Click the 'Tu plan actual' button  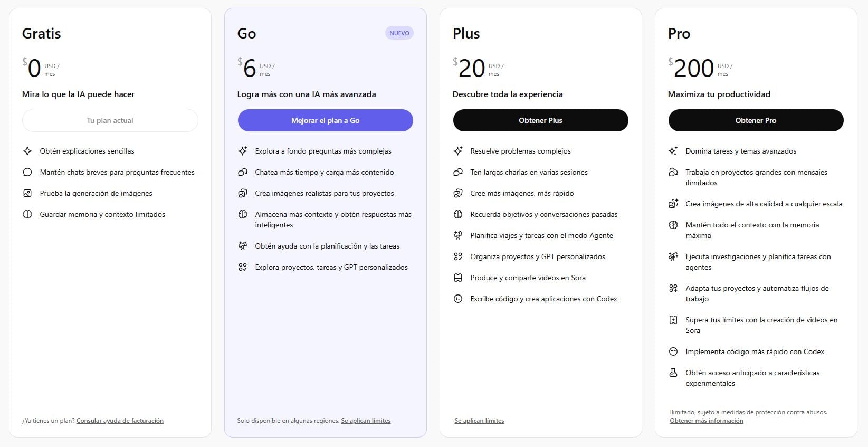tap(110, 120)
